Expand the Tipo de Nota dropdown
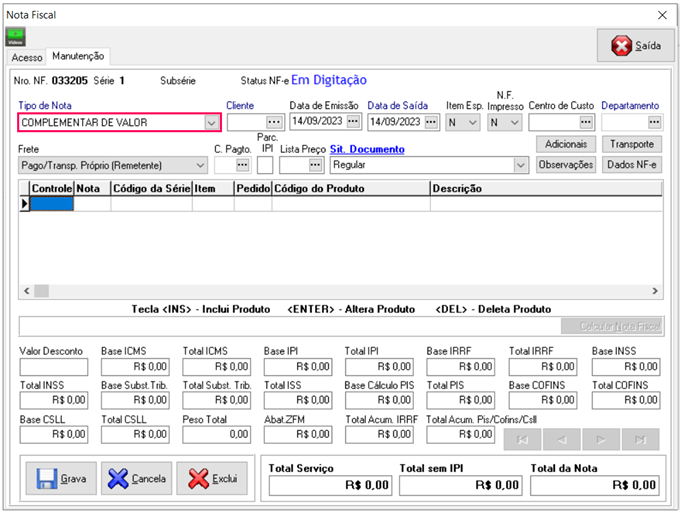This screenshot has height=513, width=683. pos(210,123)
